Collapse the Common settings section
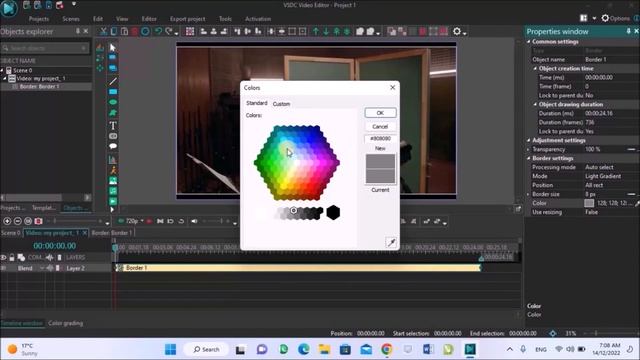This screenshot has height=360, width=640. pos(529,42)
